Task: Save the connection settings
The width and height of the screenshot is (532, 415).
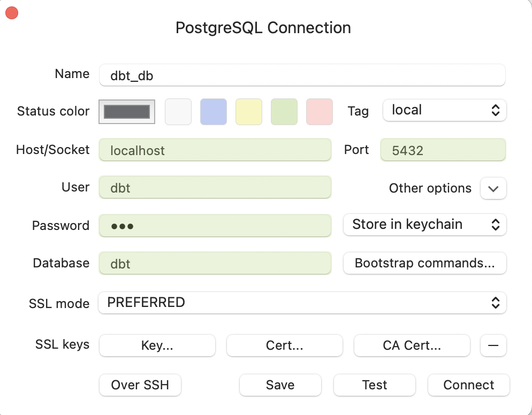Action: (x=280, y=385)
